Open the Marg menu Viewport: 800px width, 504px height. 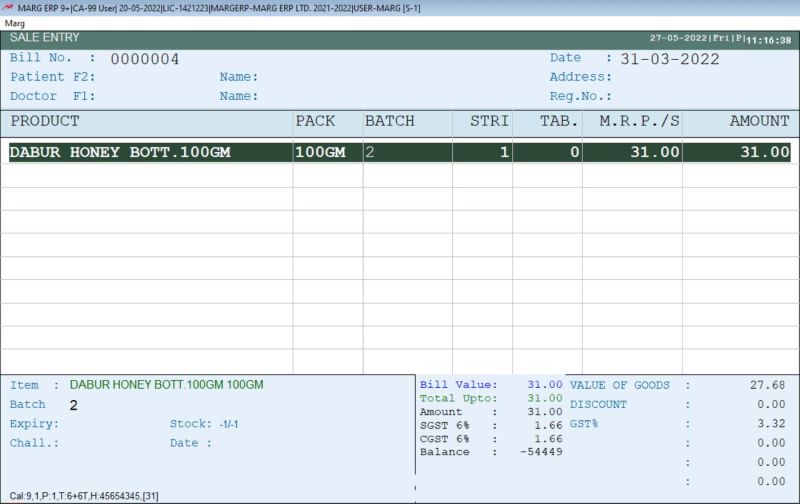pos(15,22)
